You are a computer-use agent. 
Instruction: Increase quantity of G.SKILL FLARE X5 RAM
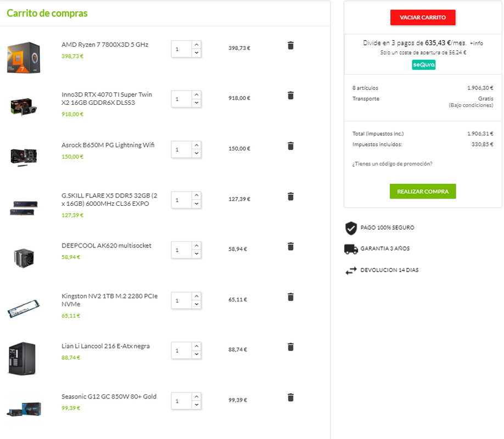pyautogui.click(x=197, y=195)
